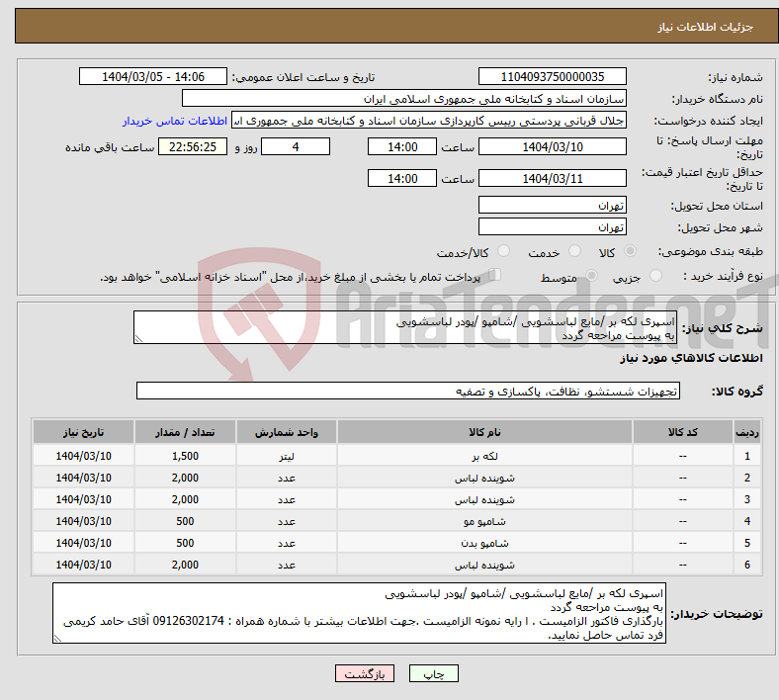Click the شرح کلی نیاز text area
The height and width of the screenshot is (700, 779).
point(405,328)
